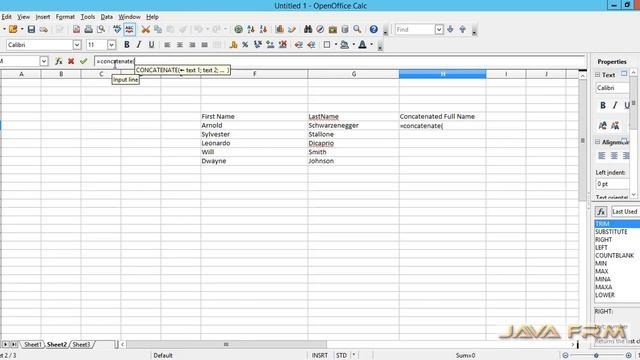Screen dimensions: 640x360
Task: Switch to the Sheet1 tab
Action: click(32, 344)
